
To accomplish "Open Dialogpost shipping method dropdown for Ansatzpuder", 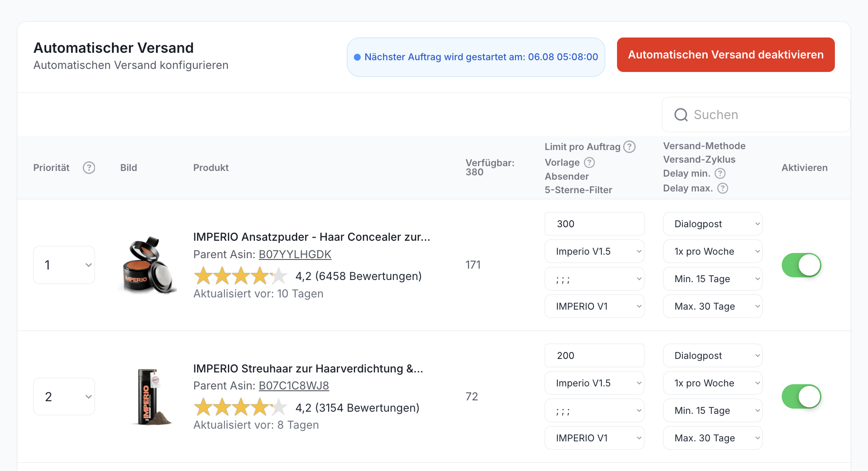I will click(x=713, y=224).
